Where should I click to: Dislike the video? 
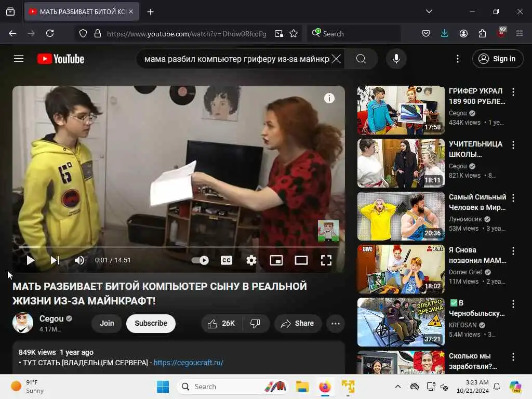(x=256, y=323)
